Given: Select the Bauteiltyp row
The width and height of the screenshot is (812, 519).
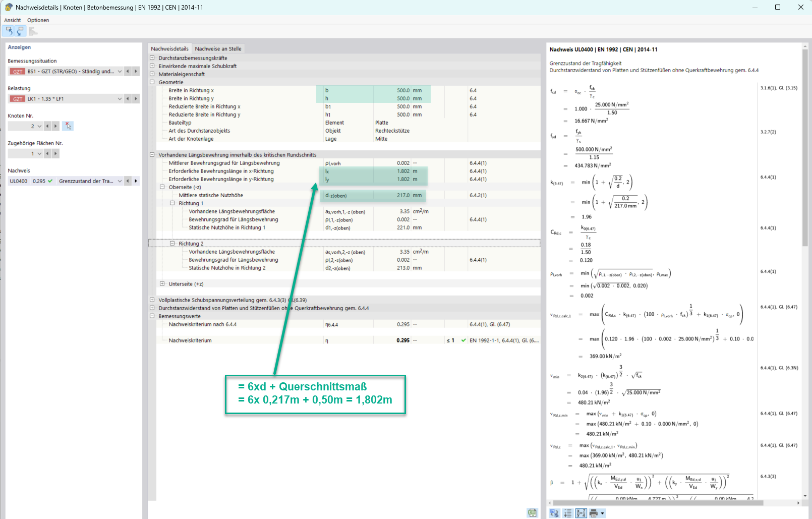Looking at the screenshot, I should click(x=349, y=123).
